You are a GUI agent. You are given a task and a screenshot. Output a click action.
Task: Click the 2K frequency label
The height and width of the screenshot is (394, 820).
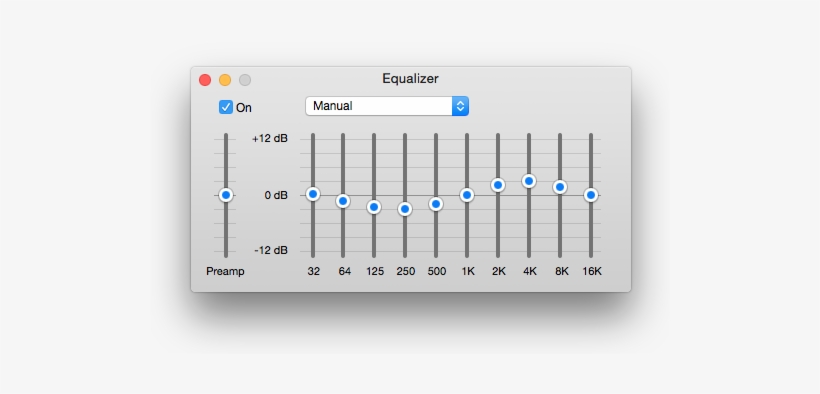tap(499, 272)
